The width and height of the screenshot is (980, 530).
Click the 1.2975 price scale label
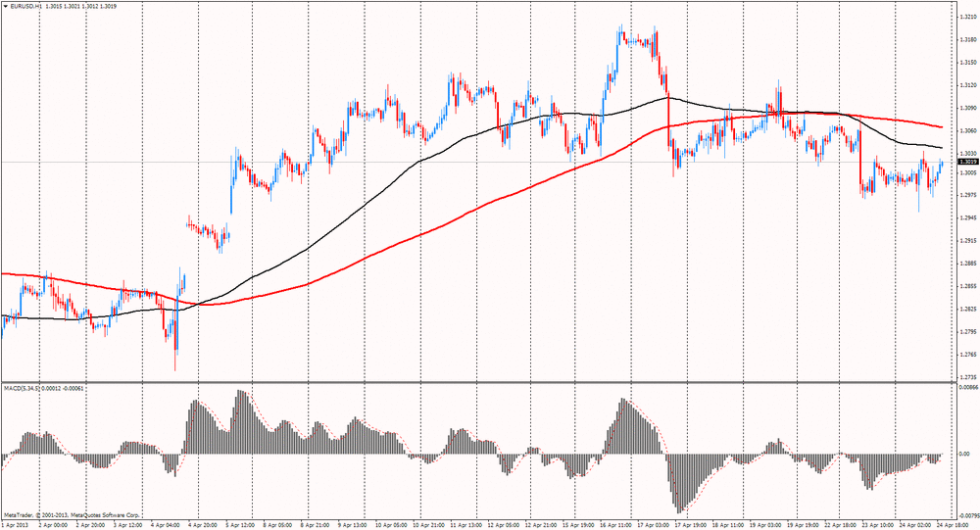967,195
